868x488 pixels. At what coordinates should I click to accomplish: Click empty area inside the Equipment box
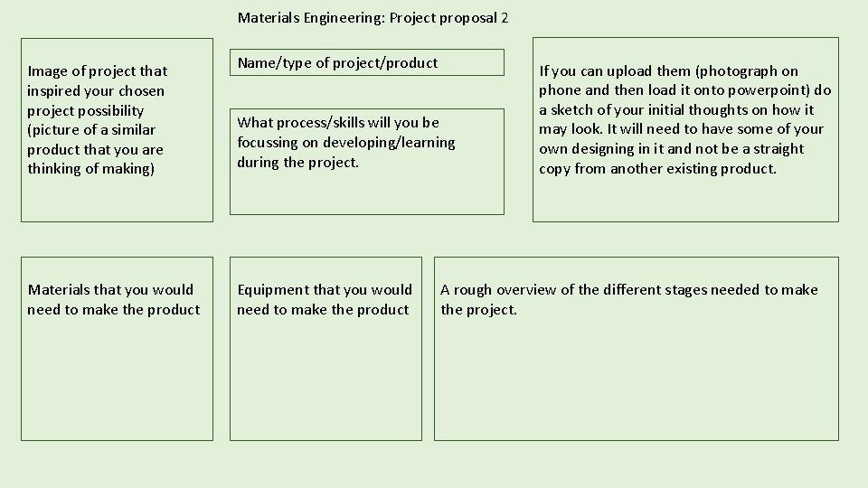[x=325, y=379]
